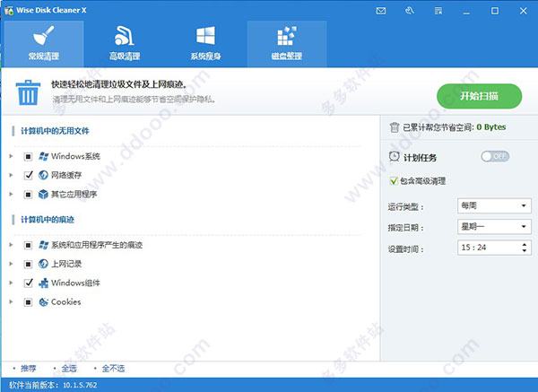Toggle the 上网记录 checkbox

pos(28,265)
